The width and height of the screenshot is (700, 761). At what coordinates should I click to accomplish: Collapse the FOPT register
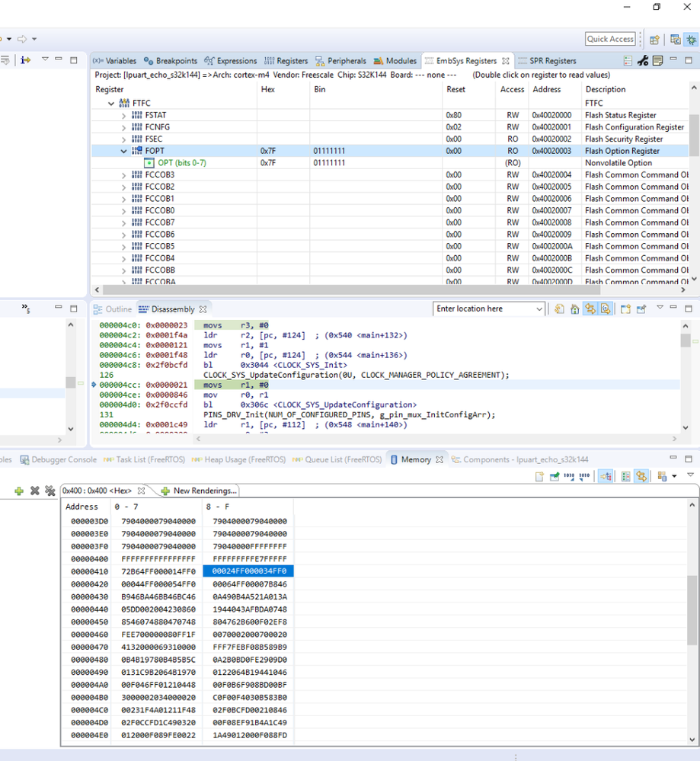tap(123, 151)
